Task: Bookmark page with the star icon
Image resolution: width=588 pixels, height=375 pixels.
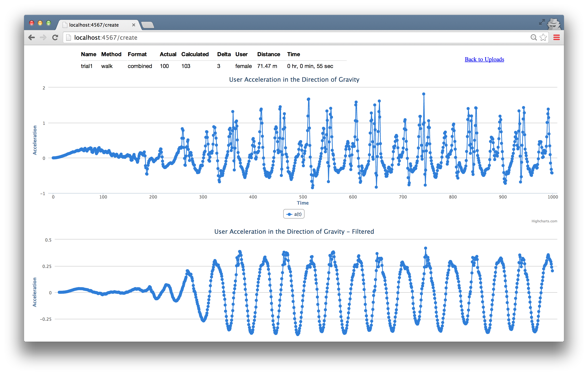Action: tap(543, 37)
